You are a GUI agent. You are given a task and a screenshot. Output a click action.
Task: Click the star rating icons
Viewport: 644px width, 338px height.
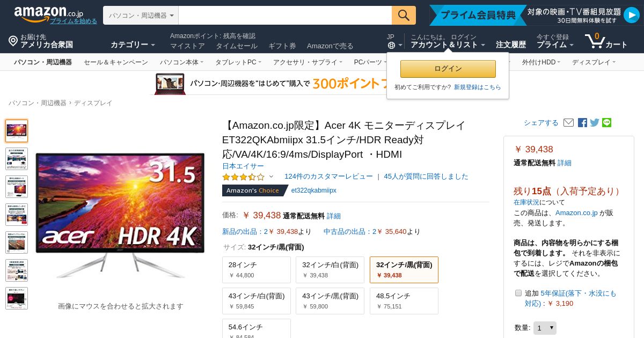coord(243,177)
